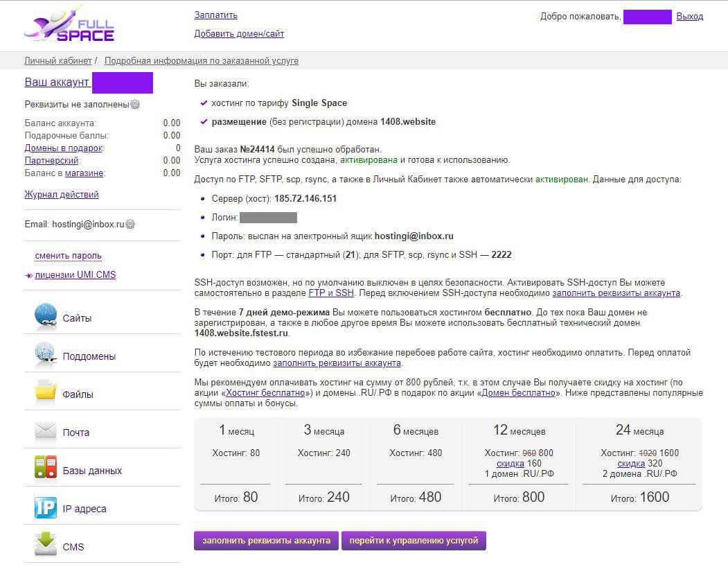This screenshot has height=567, width=728.
Task: Open the Домен бесплатно promo link
Action: click(519, 393)
